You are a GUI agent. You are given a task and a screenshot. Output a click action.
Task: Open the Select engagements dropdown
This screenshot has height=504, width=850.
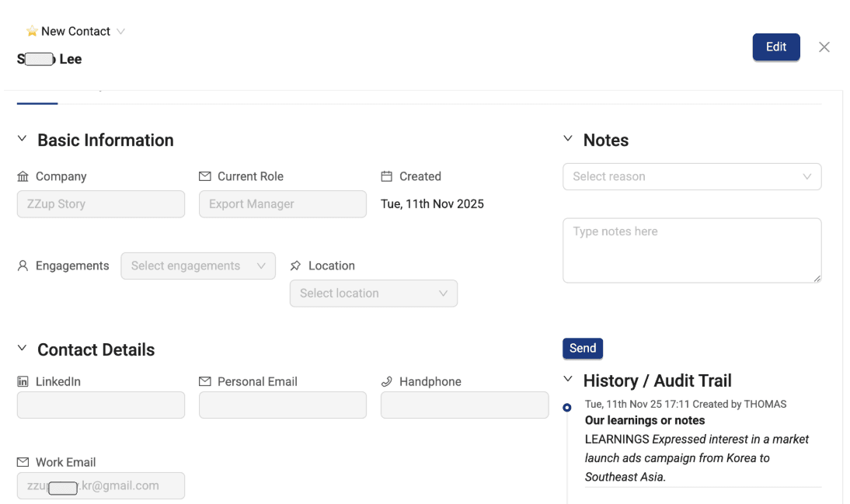197,266
